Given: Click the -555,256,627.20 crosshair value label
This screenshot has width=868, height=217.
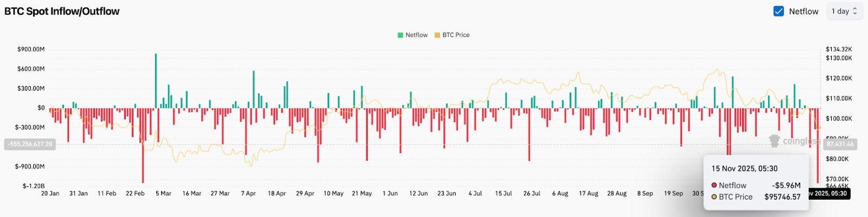Looking at the screenshot, I should 30,144.
